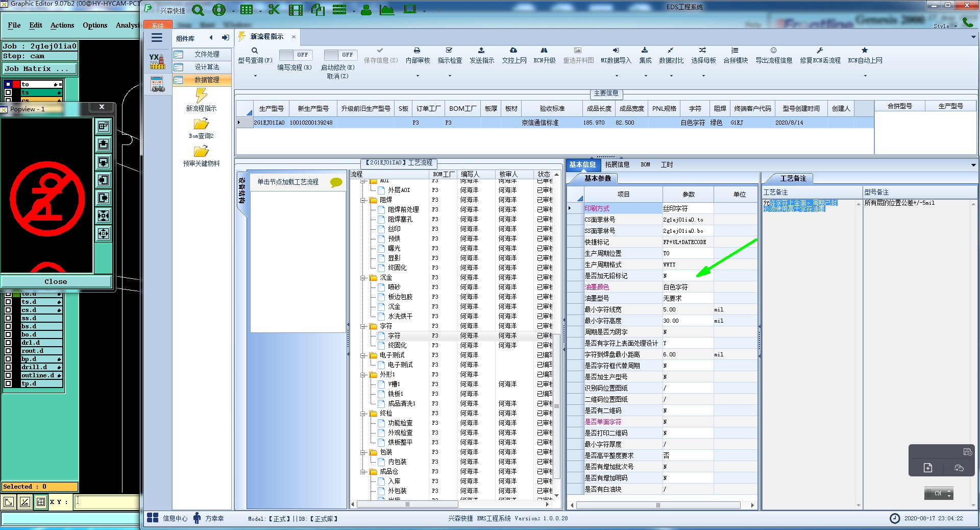Open dropdown arrow under MI数据导入

[616, 76]
